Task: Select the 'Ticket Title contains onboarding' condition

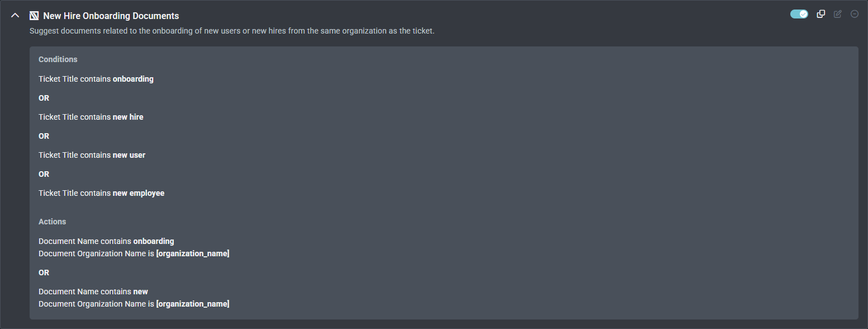Action: [96, 79]
